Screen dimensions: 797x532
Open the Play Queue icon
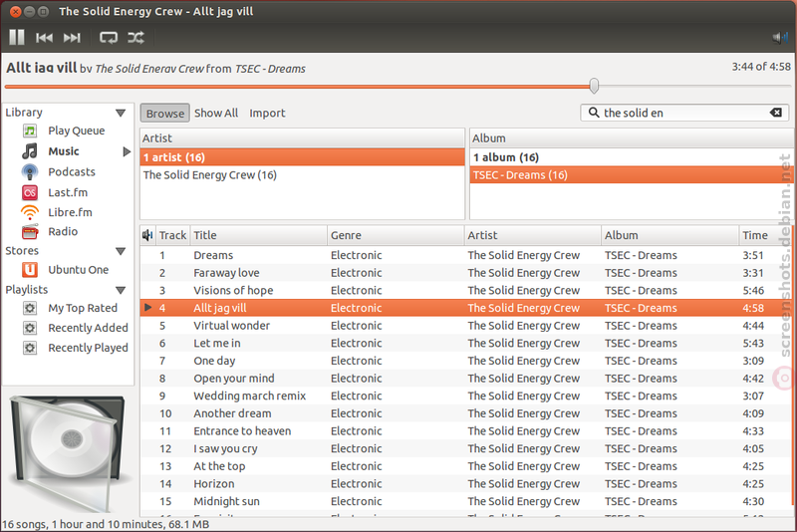coord(30,132)
